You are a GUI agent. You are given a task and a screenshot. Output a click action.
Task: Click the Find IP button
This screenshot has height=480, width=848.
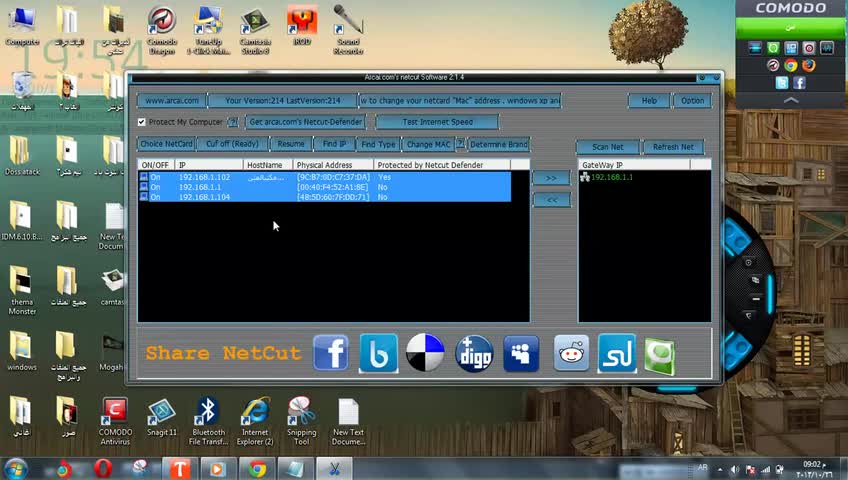(x=334, y=144)
